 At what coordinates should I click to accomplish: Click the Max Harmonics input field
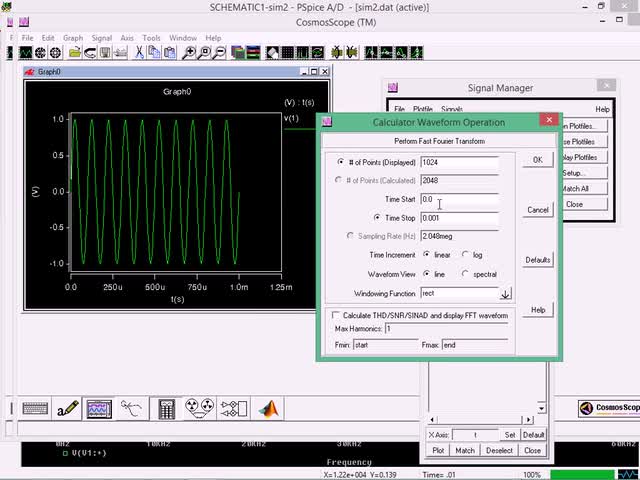(446, 329)
